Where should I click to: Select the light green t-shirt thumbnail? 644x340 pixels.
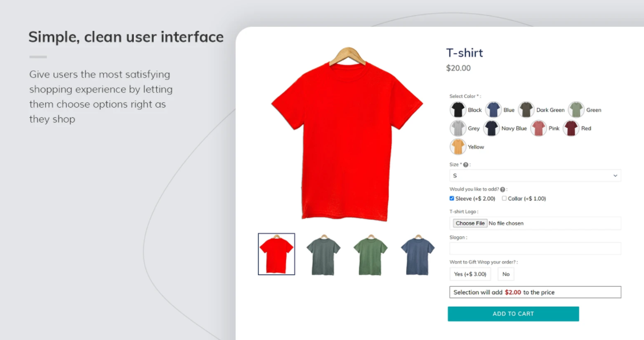pos(371,254)
